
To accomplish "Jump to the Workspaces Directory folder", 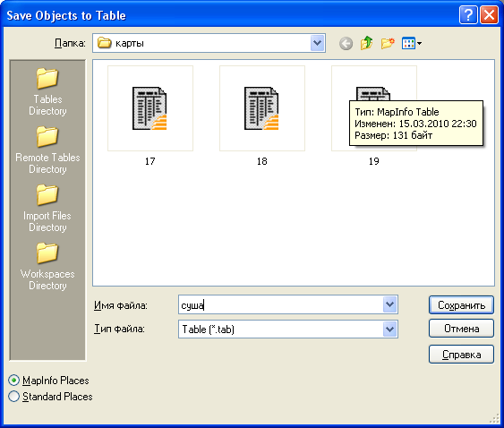I will tap(47, 267).
